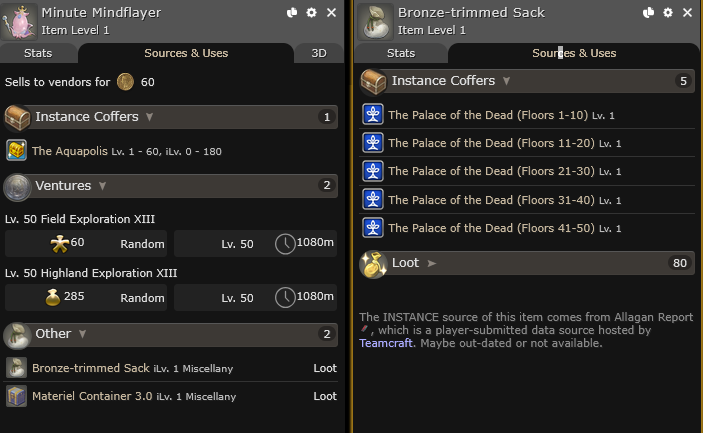Open settings gear on Minute Mindflayer panel

coord(312,13)
